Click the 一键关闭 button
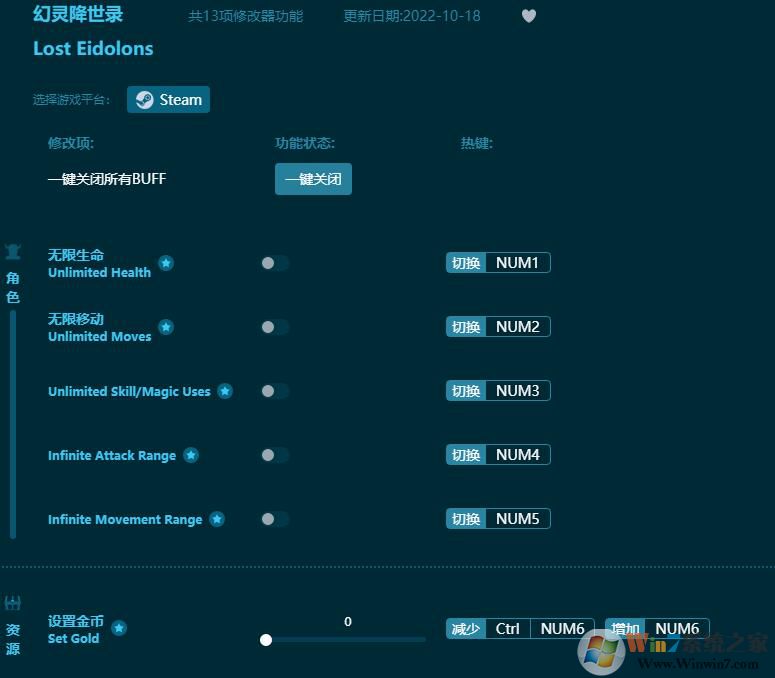 (313, 179)
